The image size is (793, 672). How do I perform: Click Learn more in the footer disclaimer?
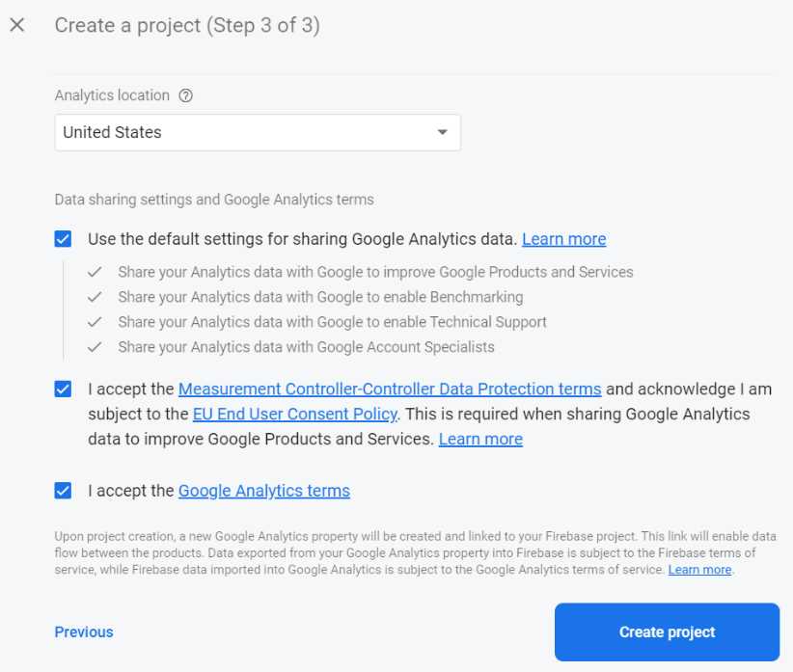pos(699,569)
